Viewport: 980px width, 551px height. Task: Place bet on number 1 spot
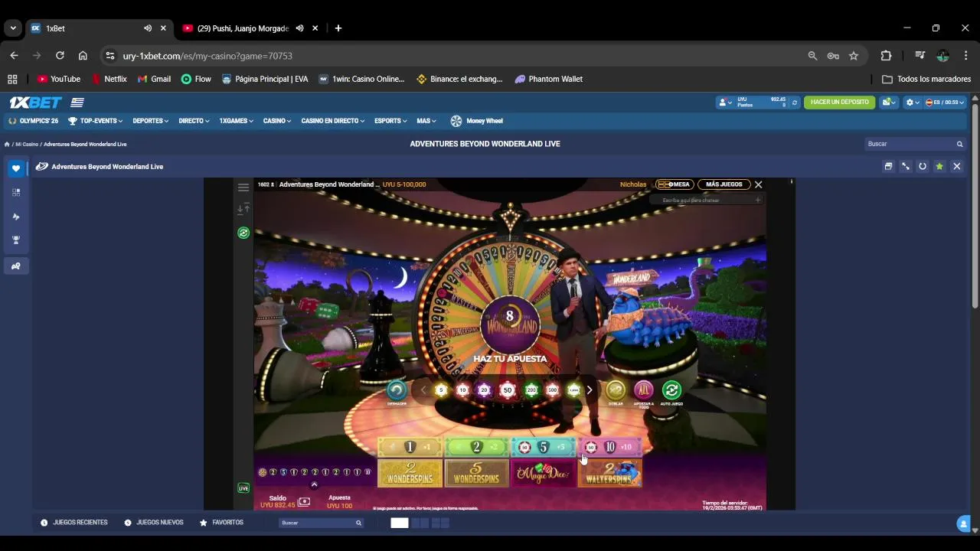tap(410, 447)
